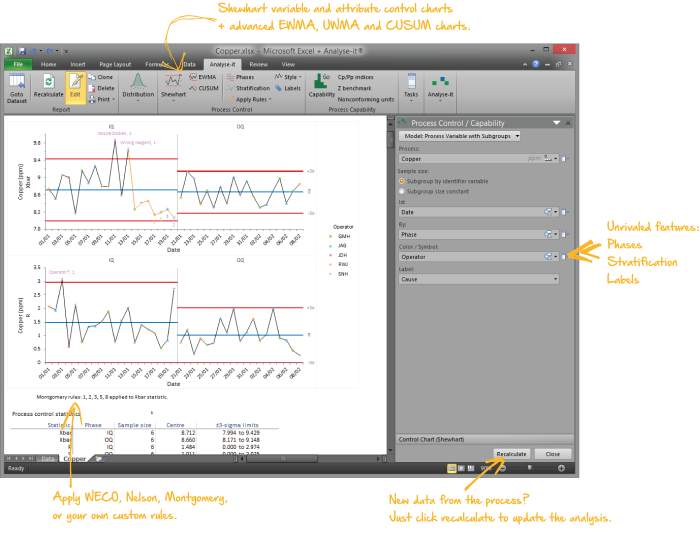Image resolution: width=700 pixels, height=543 pixels.
Task: Open the task pane options menu triangle
Action: click(x=556, y=123)
